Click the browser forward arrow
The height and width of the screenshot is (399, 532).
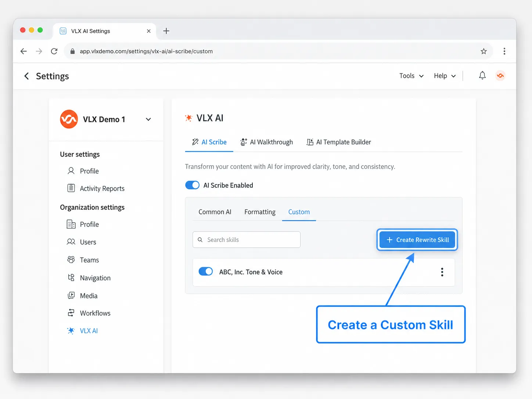coord(39,51)
